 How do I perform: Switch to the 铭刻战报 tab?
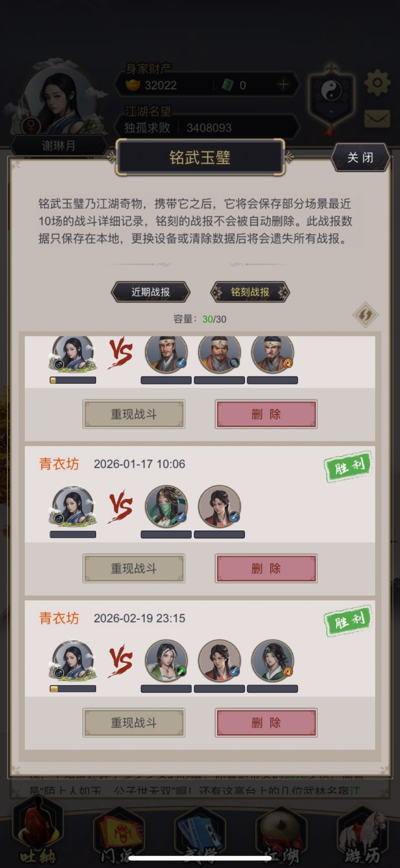(250, 292)
